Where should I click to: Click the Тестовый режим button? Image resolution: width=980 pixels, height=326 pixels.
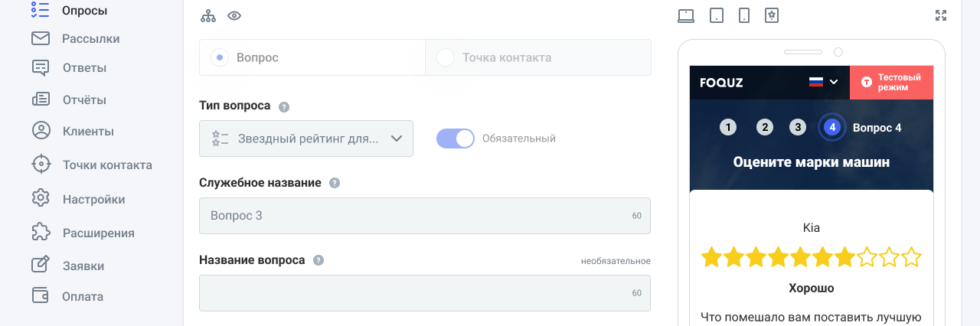coord(891,82)
